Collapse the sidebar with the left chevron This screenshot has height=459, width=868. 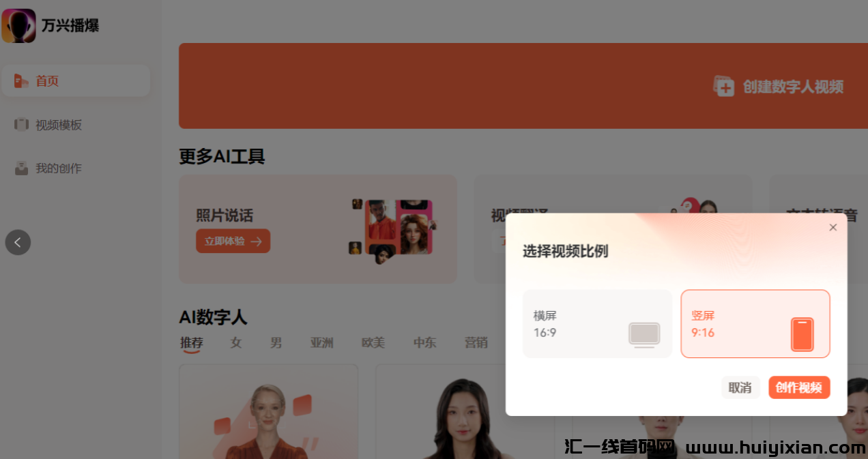[18, 242]
